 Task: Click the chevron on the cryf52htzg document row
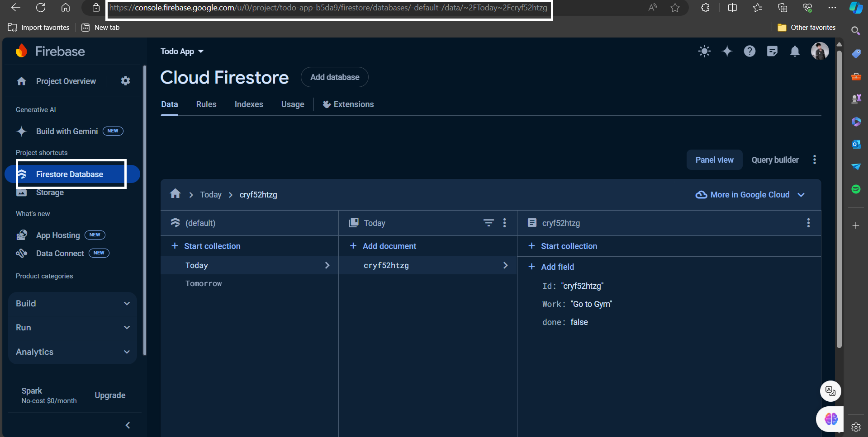tap(505, 265)
